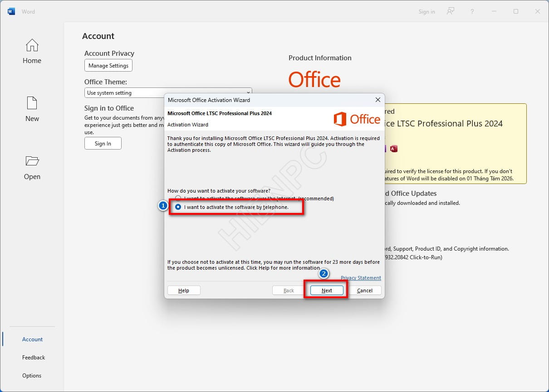549x392 pixels.
Task: Open the Feedback tab
Action: [34, 357]
